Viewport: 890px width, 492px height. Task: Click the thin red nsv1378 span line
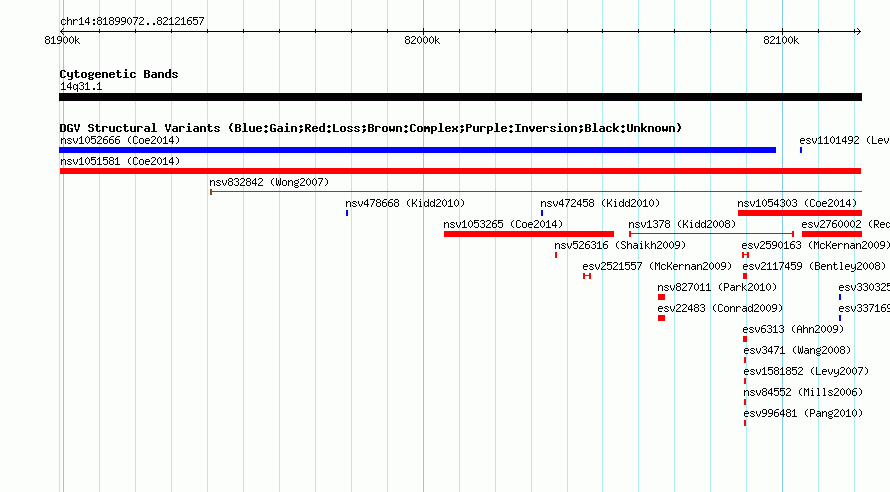pyautogui.click(x=711, y=234)
